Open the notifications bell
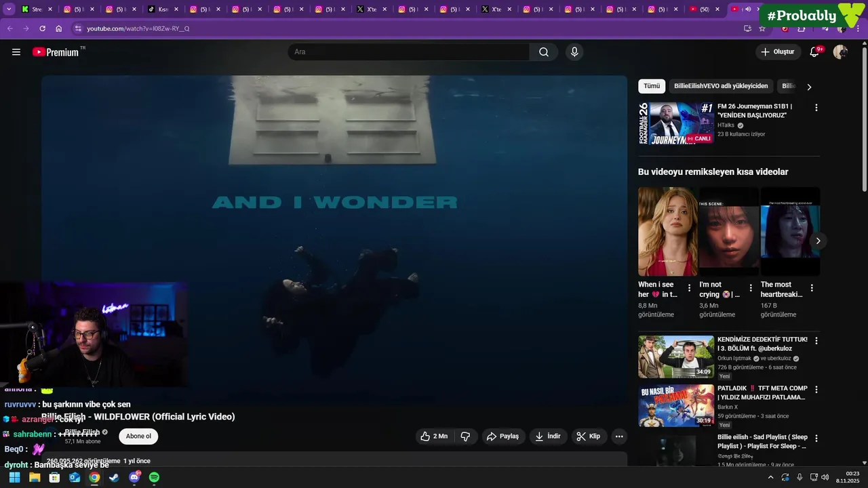868x488 pixels. click(x=815, y=52)
